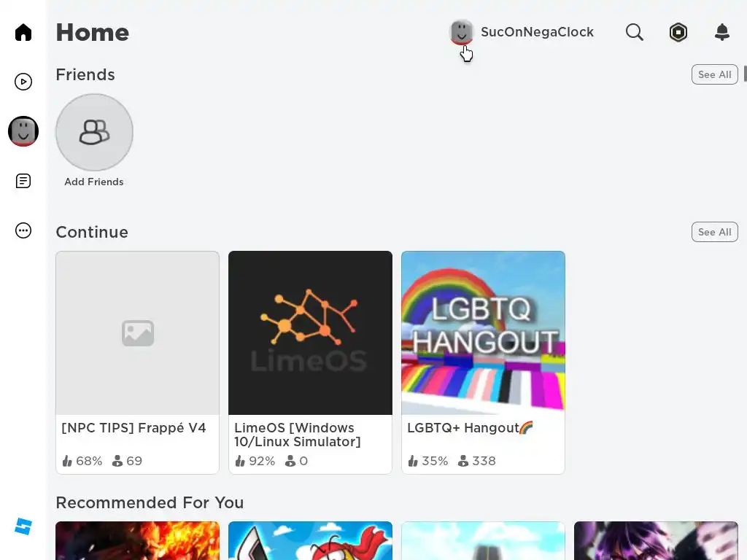This screenshot has height=560, width=747.
Task: Click the 35% rating on LGBTQ+ Hangout
Action: coord(427,461)
